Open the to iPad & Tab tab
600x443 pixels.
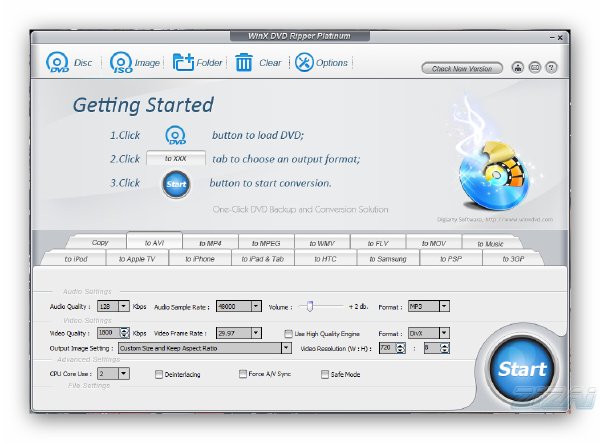[262, 259]
